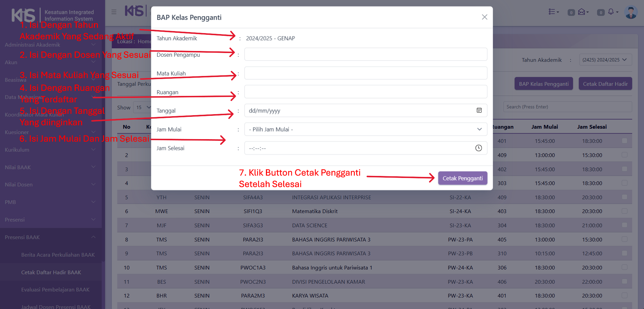The width and height of the screenshot is (644, 309).
Task: Click the hamburger menu icon in header
Action: [x=114, y=12]
